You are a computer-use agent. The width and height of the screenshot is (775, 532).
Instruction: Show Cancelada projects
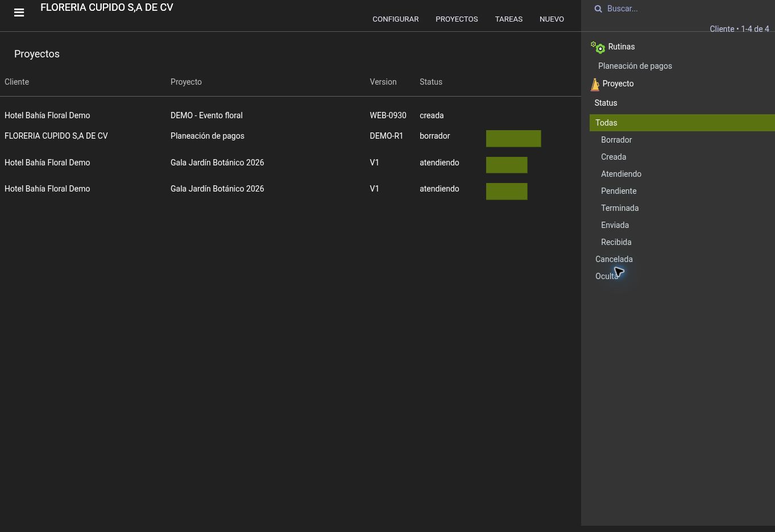[614, 259]
